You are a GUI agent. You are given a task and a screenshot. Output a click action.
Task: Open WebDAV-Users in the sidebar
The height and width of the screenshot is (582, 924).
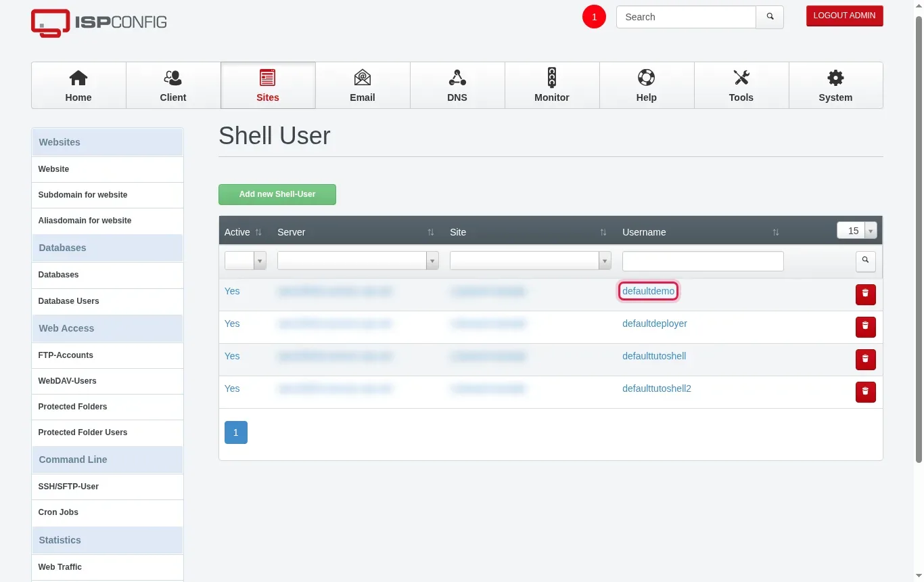point(108,381)
